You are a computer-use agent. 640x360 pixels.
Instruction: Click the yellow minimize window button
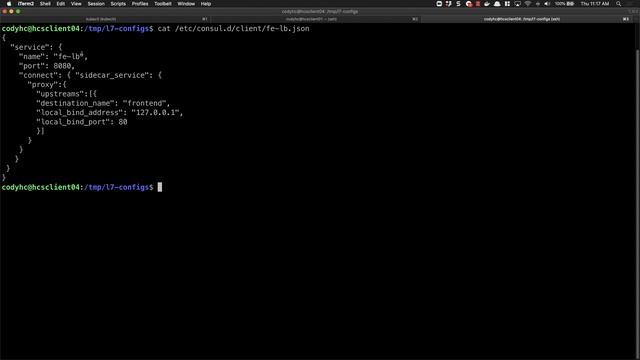[x=11, y=11]
